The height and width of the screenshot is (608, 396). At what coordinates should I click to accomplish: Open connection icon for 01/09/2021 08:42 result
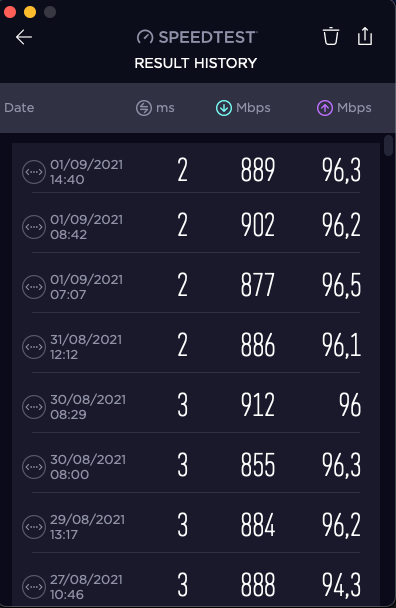pos(34,227)
